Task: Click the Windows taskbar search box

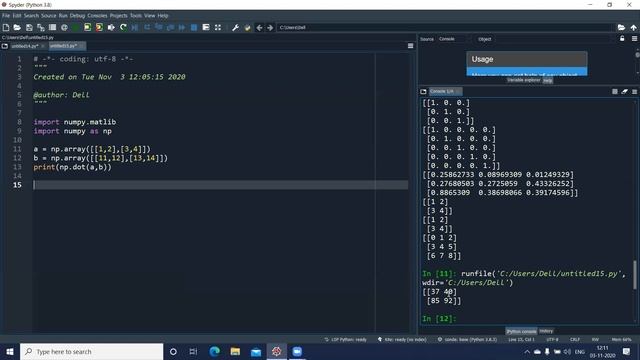Action: 91,351
